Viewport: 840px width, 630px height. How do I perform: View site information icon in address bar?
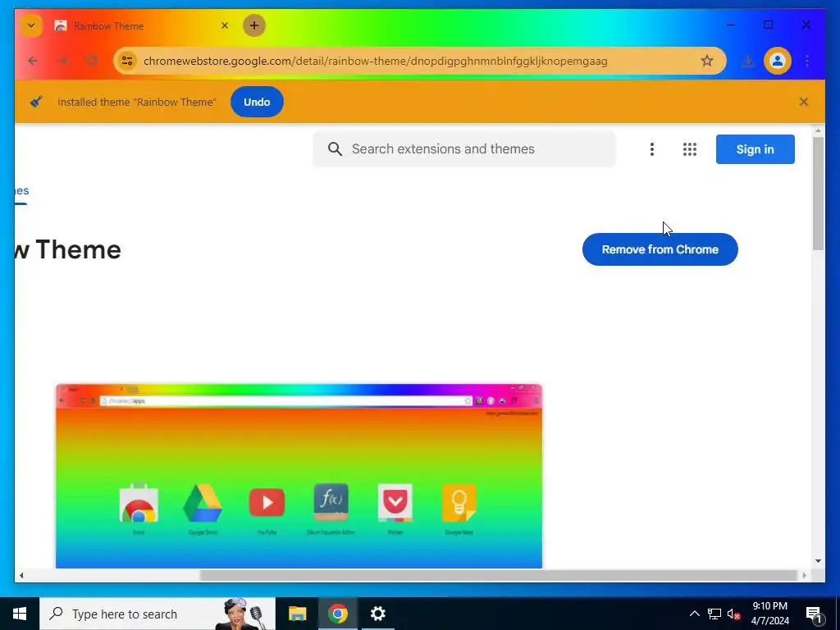(127, 61)
